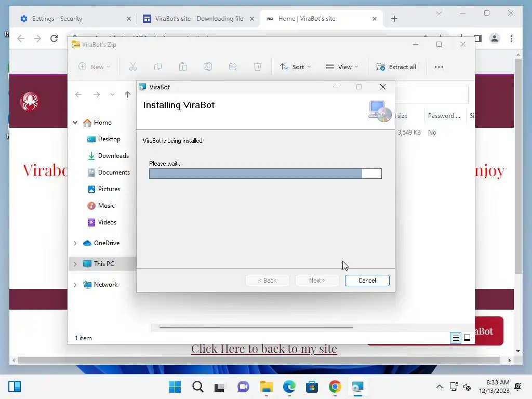This screenshot has width=532, height=399.
Task: Open the View dropdown in Explorer
Action: tap(342, 67)
